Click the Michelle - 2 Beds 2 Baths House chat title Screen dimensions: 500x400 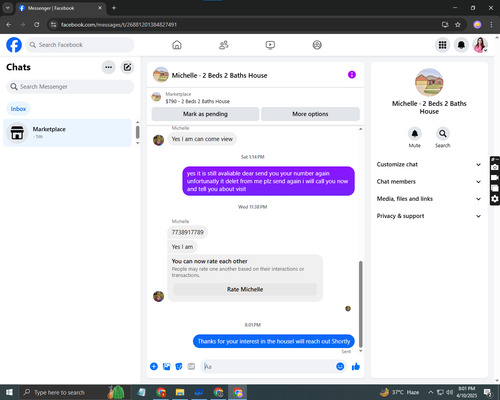click(x=219, y=75)
